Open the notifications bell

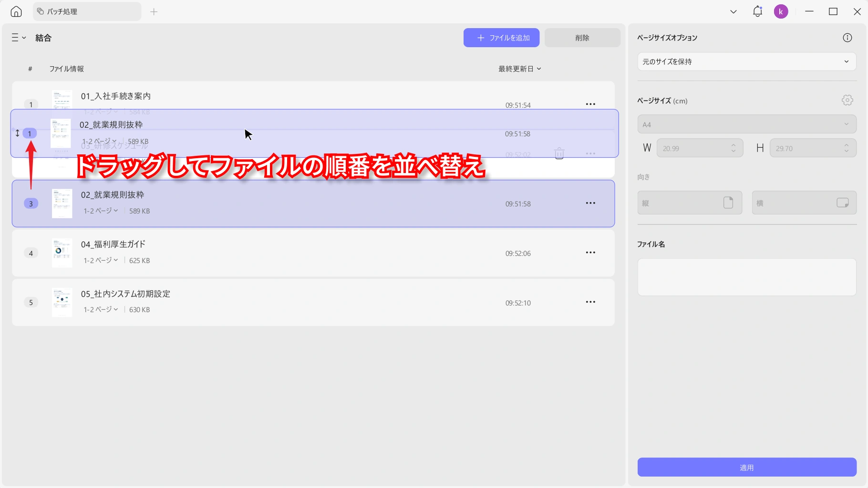click(x=757, y=11)
